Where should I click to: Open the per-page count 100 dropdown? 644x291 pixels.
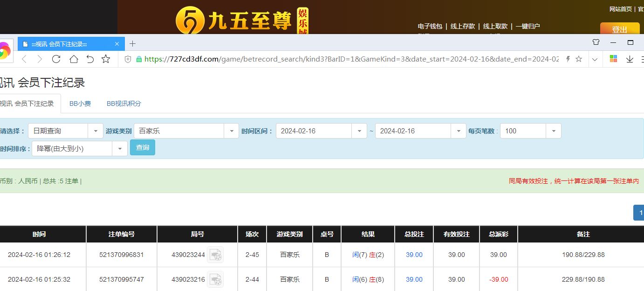(x=553, y=131)
